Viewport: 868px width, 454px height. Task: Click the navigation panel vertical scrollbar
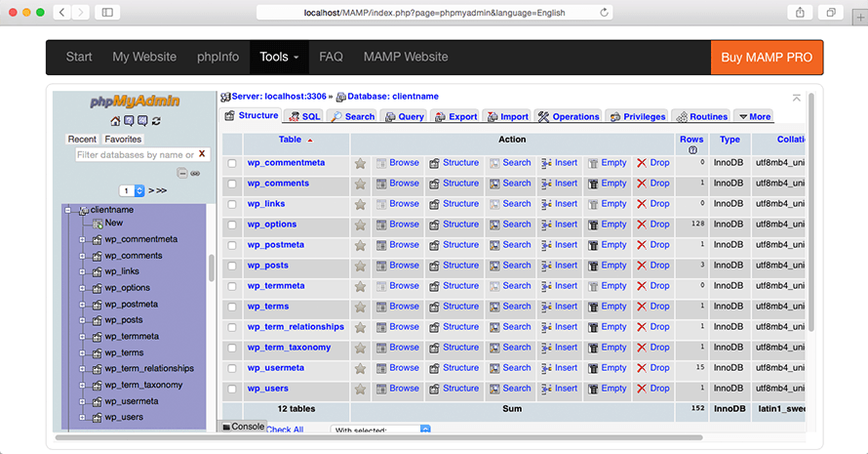pos(212,268)
